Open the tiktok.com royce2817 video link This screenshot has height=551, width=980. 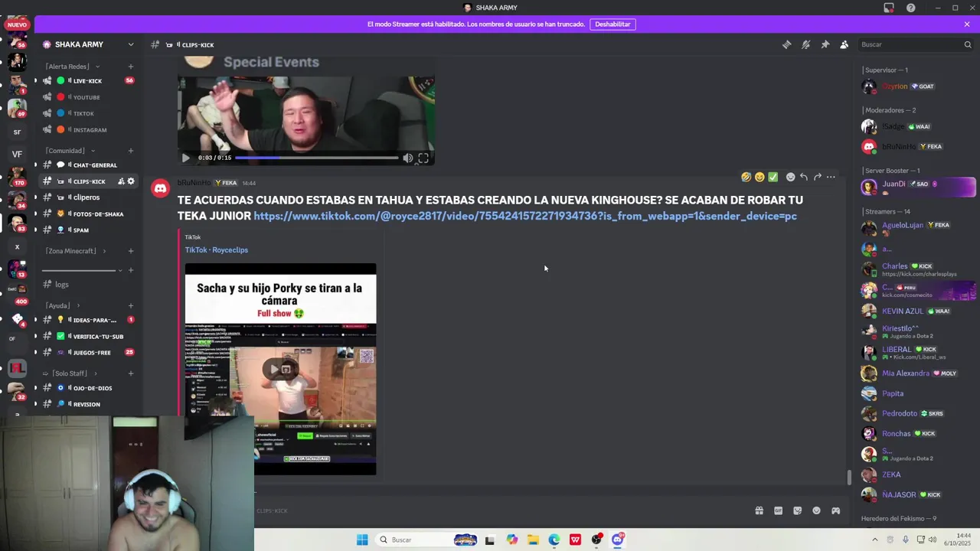(525, 216)
